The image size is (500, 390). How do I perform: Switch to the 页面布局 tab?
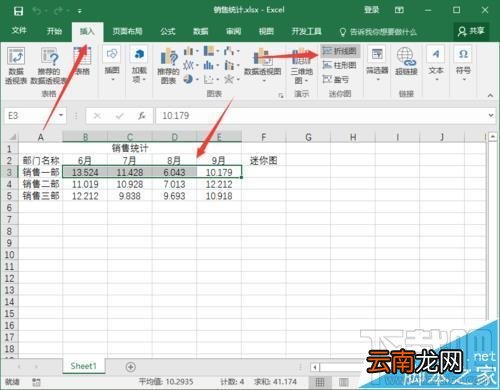pyautogui.click(x=127, y=31)
